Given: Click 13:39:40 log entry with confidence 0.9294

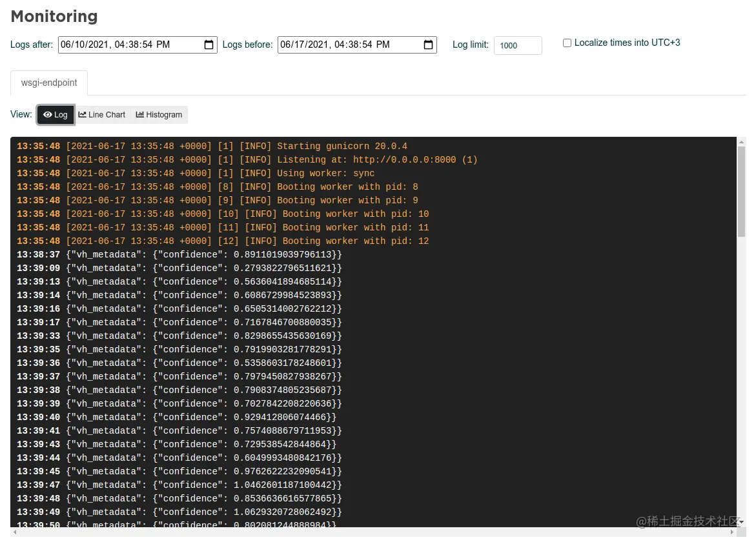Looking at the screenshot, I should (176, 417).
